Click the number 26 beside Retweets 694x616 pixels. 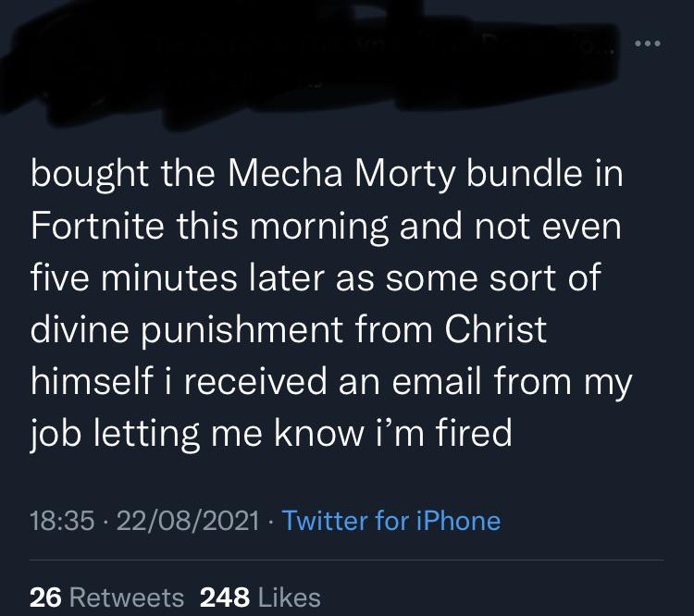pyautogui.click(x=45, y=597)
